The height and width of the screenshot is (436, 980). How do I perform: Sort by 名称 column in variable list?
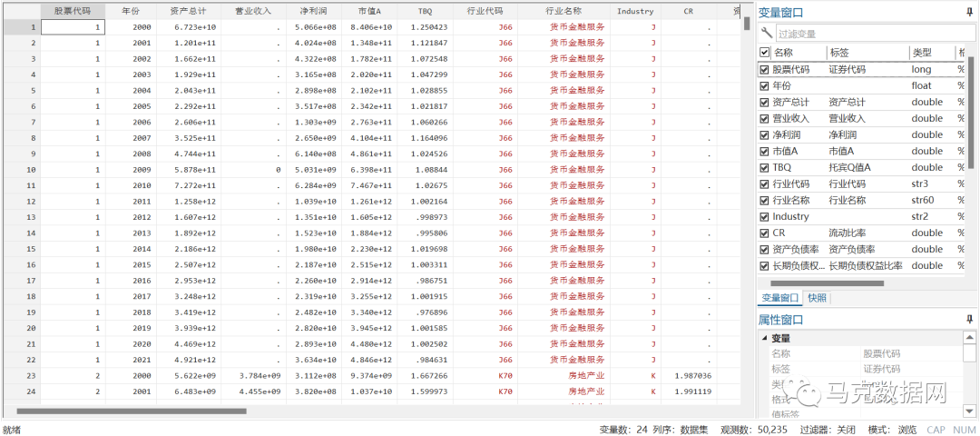click(798, 53)
